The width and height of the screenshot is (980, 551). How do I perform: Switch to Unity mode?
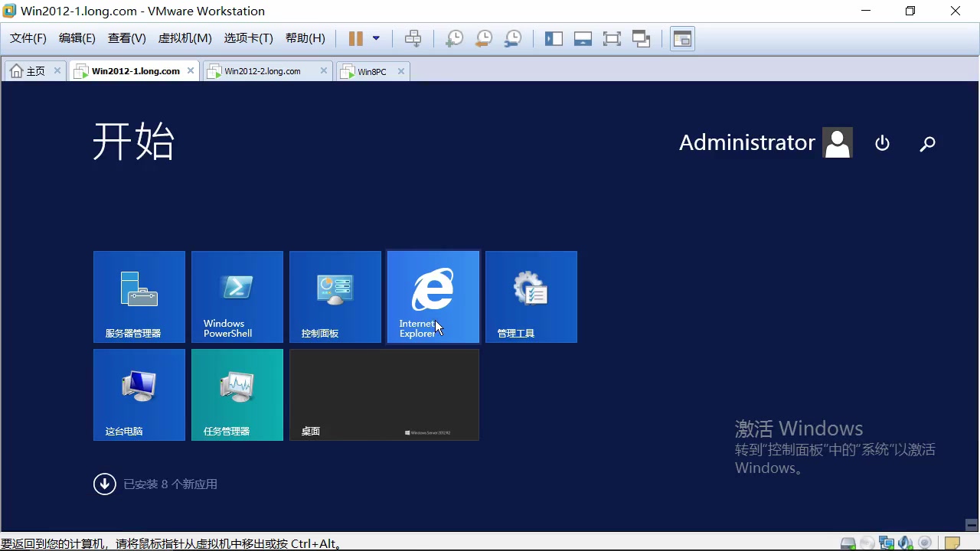[x=641, y=38]
